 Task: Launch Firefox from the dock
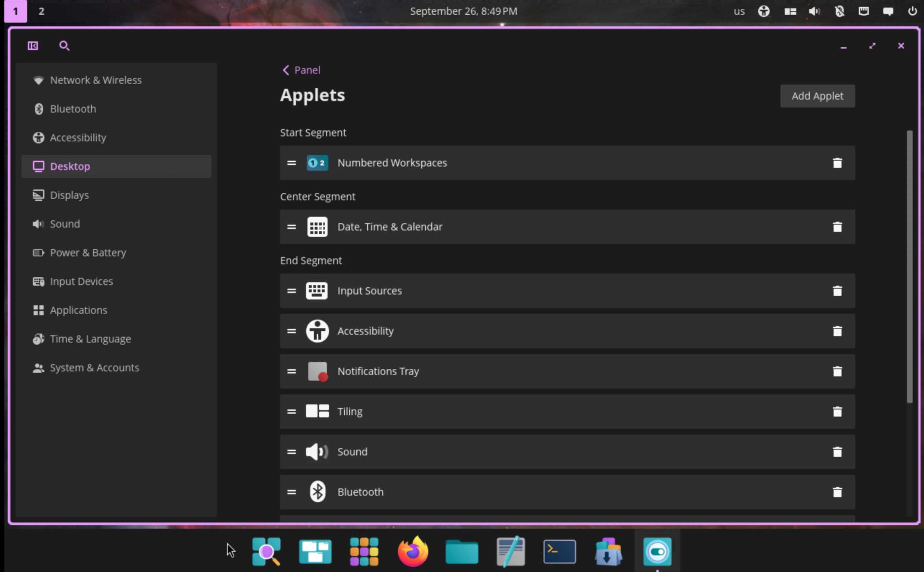click(x=413, y=551)
